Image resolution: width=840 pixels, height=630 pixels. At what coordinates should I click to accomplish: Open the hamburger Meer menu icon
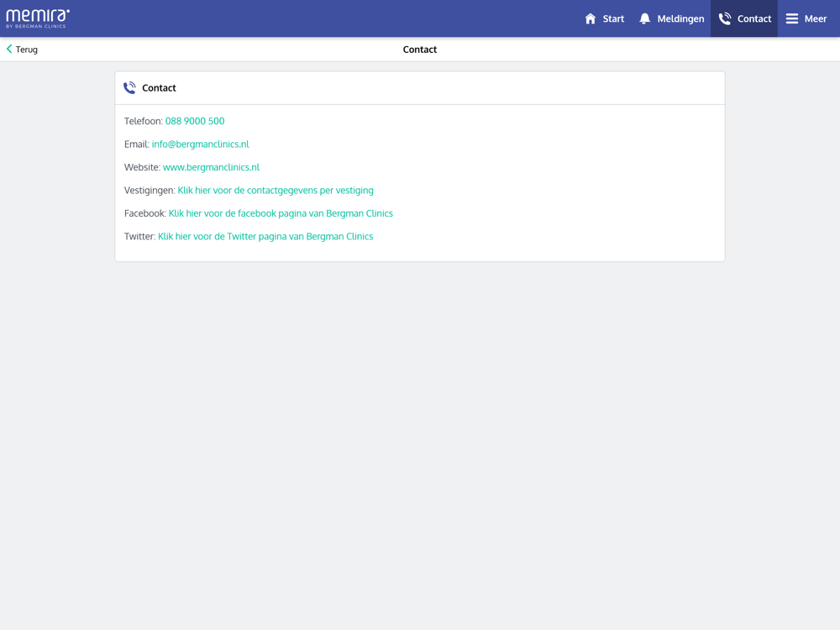[x=792, y=18]
